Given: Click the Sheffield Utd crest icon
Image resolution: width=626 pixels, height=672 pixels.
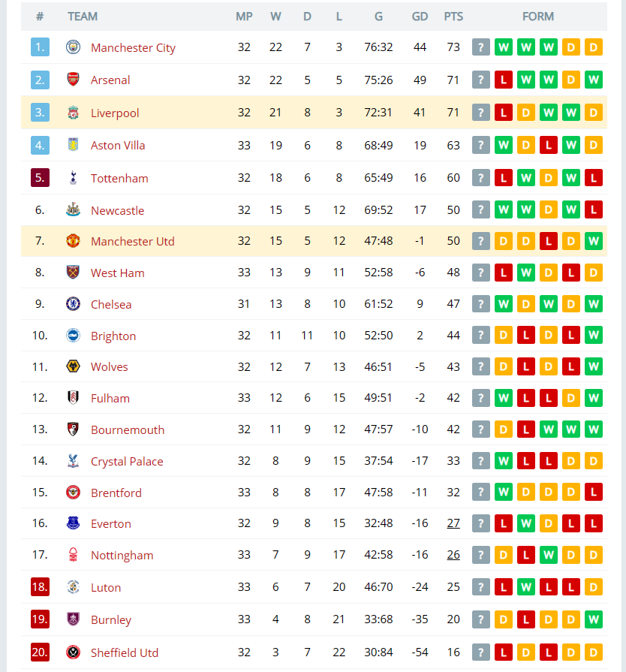Looking at the screenshot, I should (x=74, y=652).
